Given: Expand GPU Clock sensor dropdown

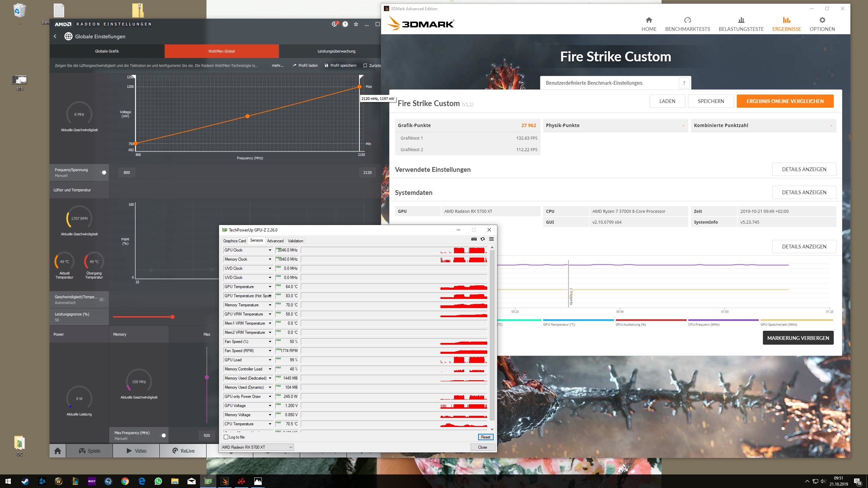Looking at the screenshot, I should click(x=270, y=250).
